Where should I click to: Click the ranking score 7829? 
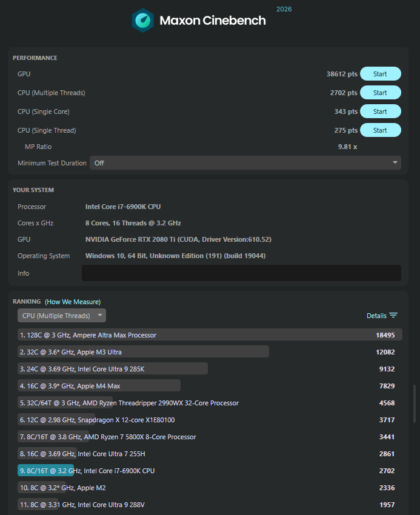point(387,386)
